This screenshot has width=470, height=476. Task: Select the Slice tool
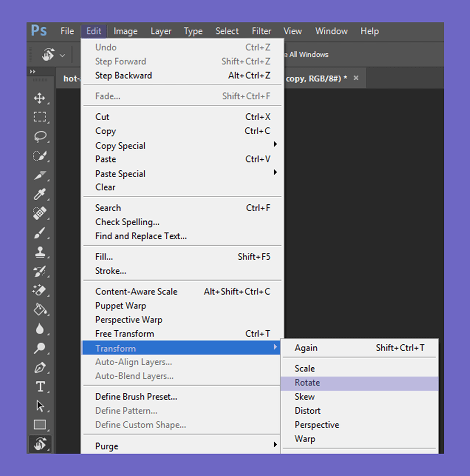[x=40, y=175]
